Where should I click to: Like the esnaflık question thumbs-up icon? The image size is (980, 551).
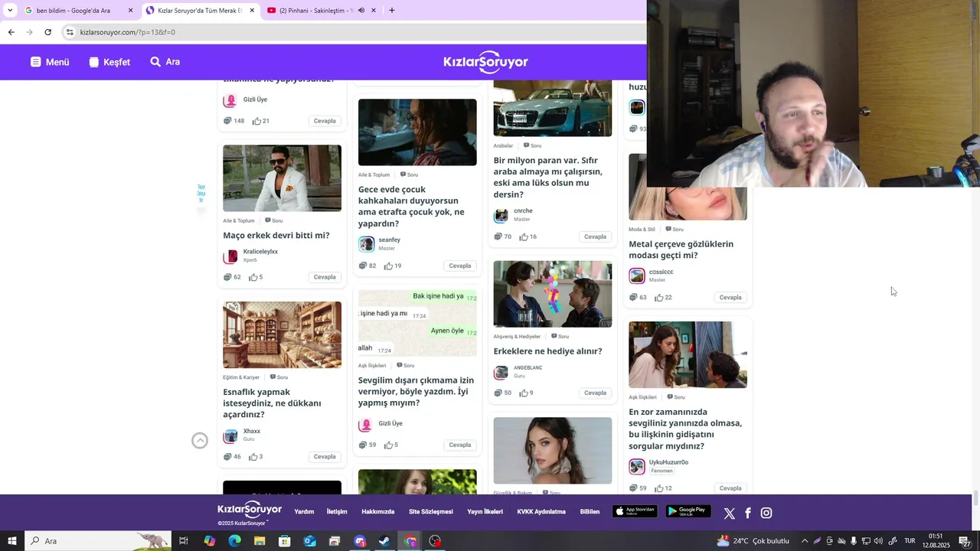[x=253, y=457]
